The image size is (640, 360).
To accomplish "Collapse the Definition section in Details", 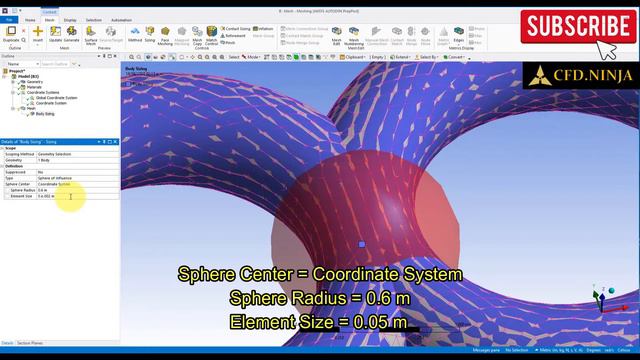I will (x=2, y=166).
